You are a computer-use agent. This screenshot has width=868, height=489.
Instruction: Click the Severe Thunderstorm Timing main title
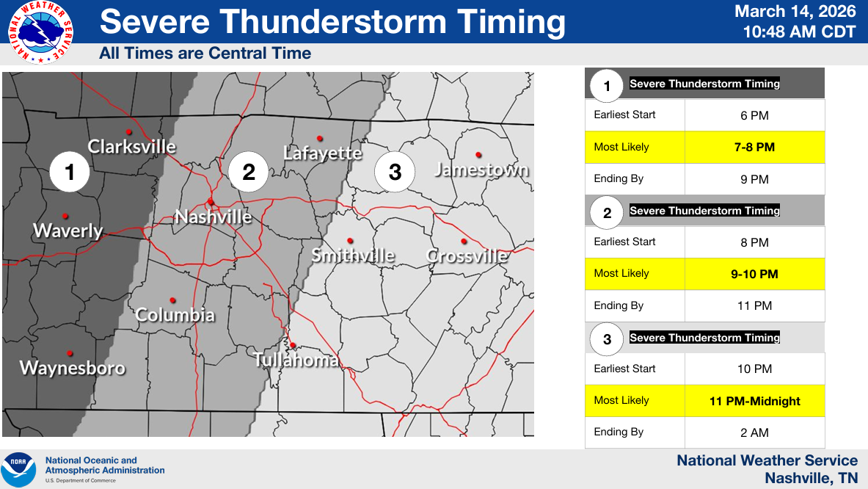tap(332, 22)
